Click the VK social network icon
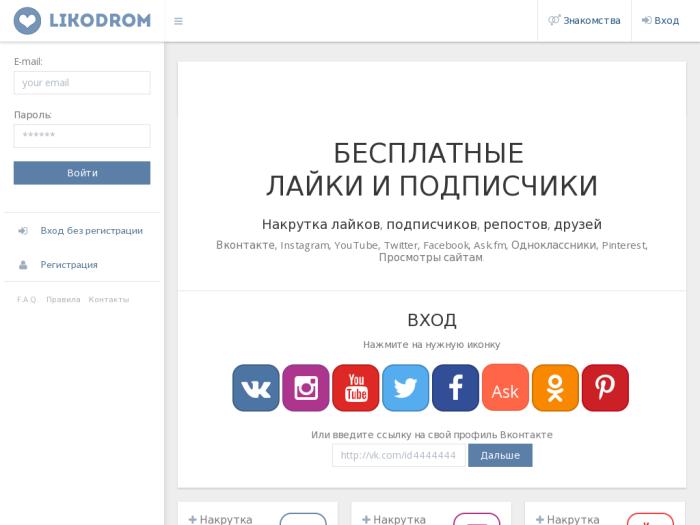Viewport: 700px width, 525px height. pos(256,388)
